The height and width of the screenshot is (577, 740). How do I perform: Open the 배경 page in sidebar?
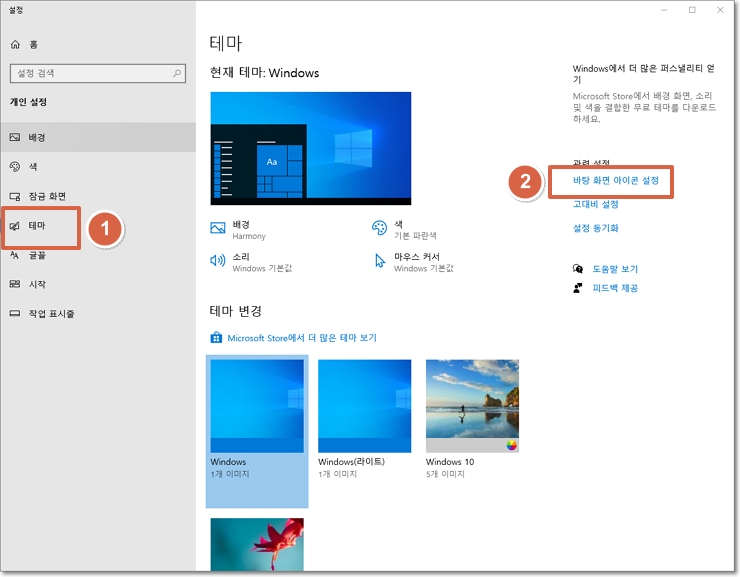pos(98,137)
